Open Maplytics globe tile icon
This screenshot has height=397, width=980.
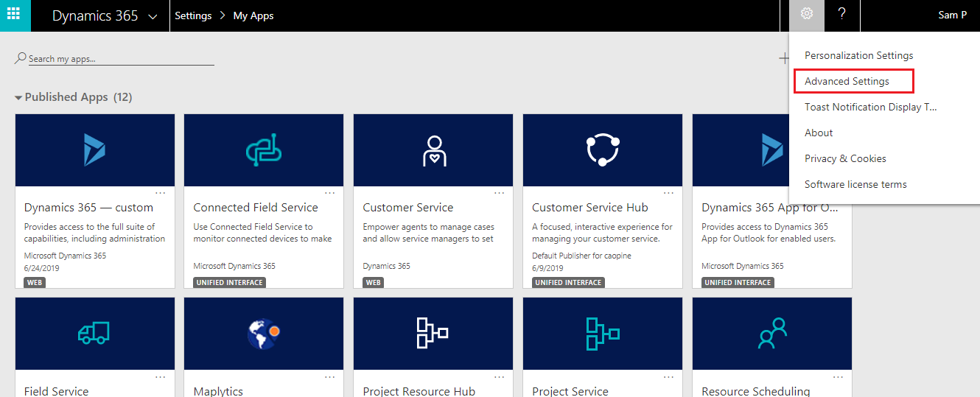click(x=264, y=334)
